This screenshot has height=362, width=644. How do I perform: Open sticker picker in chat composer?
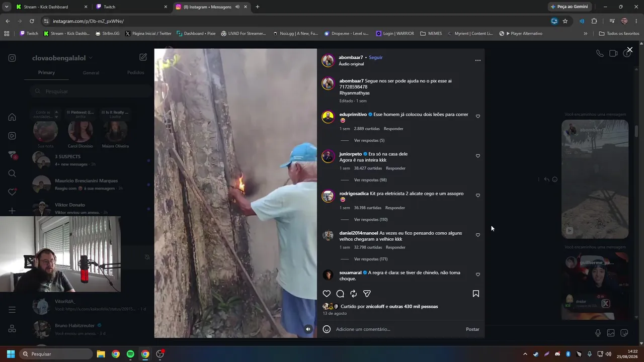(624, 333)
